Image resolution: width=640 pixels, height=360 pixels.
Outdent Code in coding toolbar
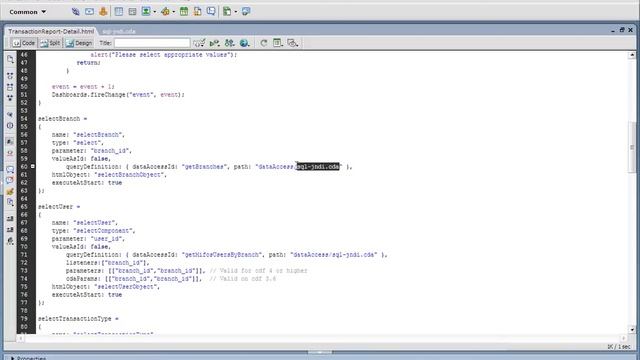click(10, 230)
